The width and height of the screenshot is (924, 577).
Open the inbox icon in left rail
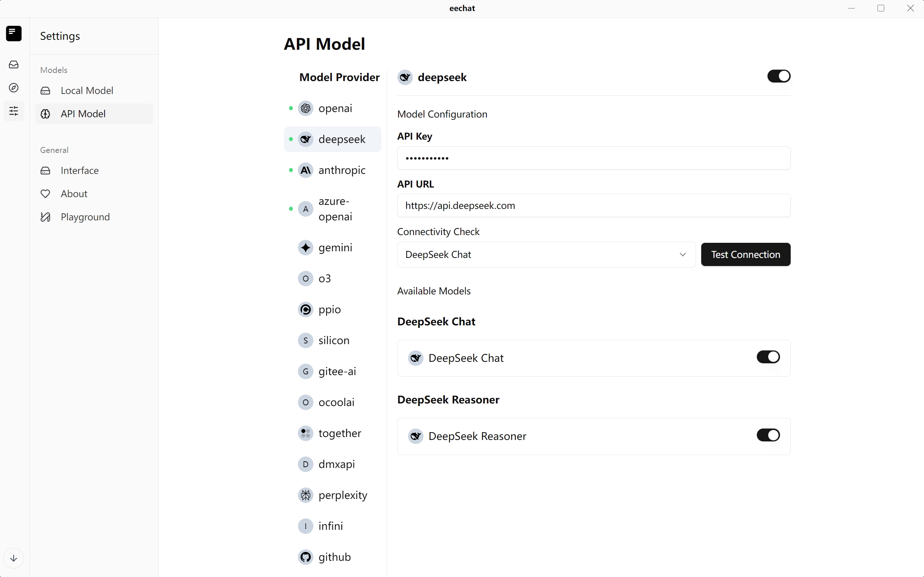[14, 64]
